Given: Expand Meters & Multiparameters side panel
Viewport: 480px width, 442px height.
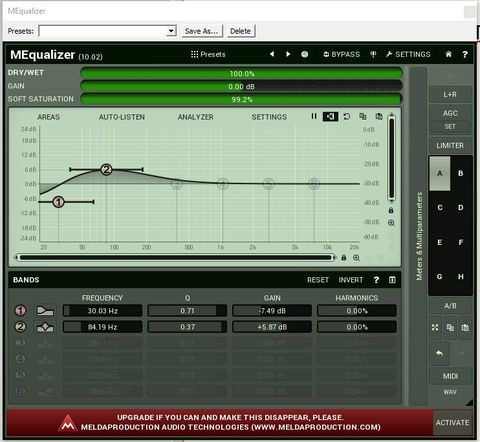Looking at the screenshot, I should tap(419, 236).
